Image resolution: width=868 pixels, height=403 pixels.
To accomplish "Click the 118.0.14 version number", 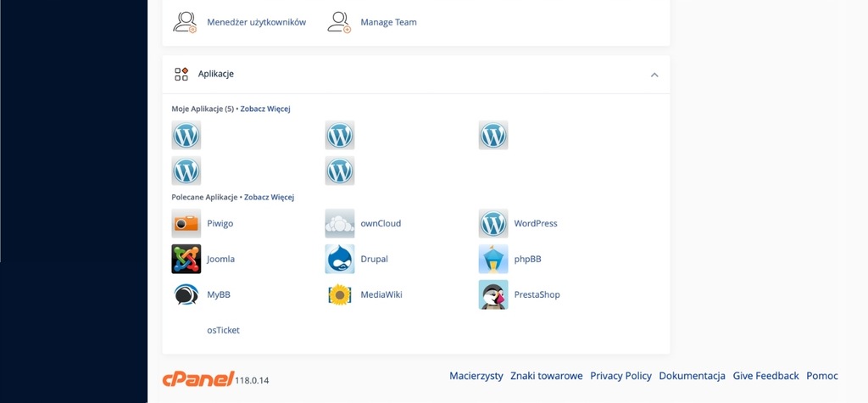I will pos(253,381).
